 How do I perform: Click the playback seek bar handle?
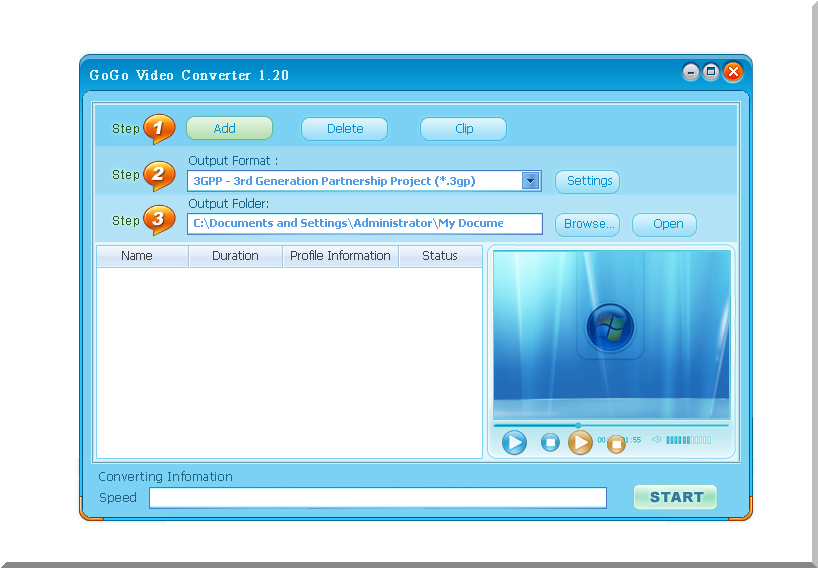coord(578,425)
